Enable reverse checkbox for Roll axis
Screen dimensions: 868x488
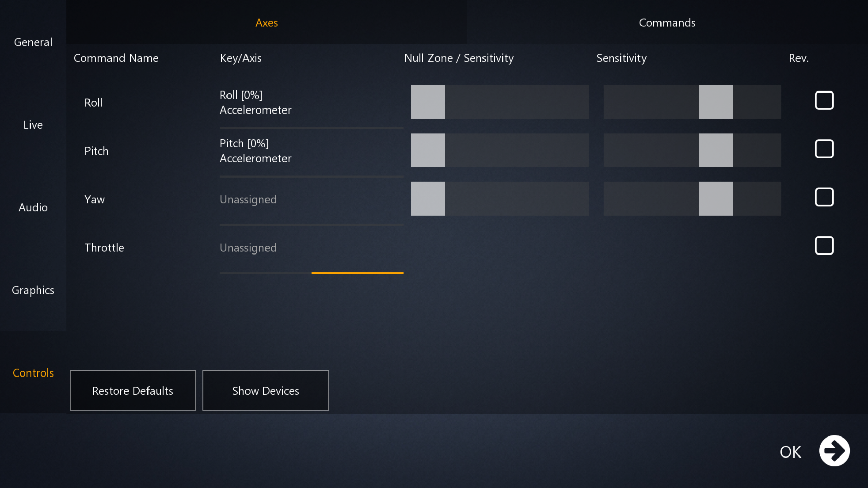coord(824,100)
